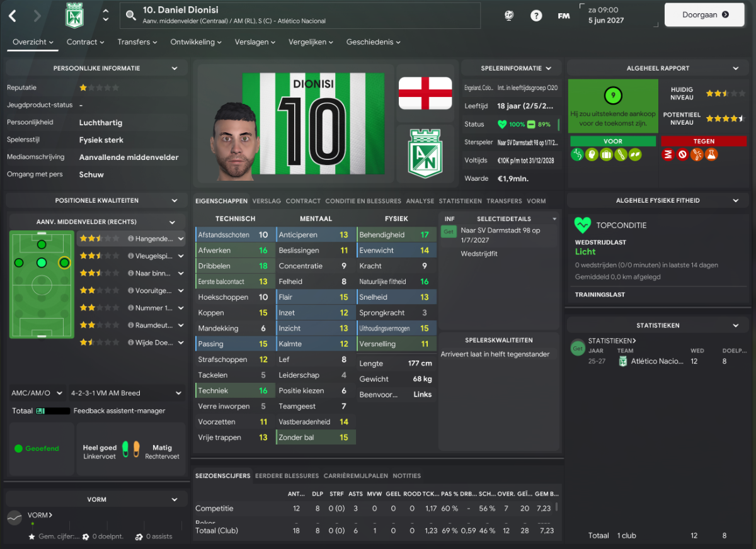Open the Transfers menu
This screenshot has width=756, height=549.
click(138, 42)
